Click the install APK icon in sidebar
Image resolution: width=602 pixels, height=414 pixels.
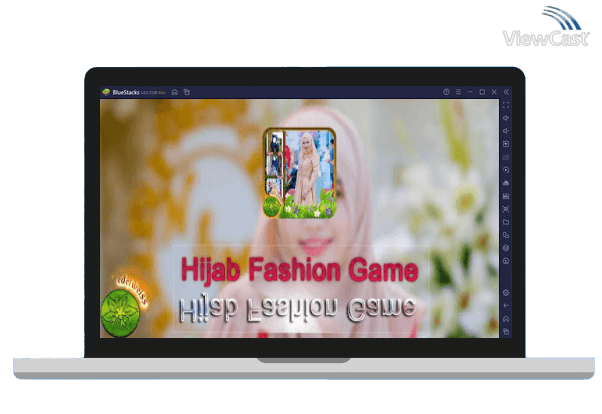(506, 183)
